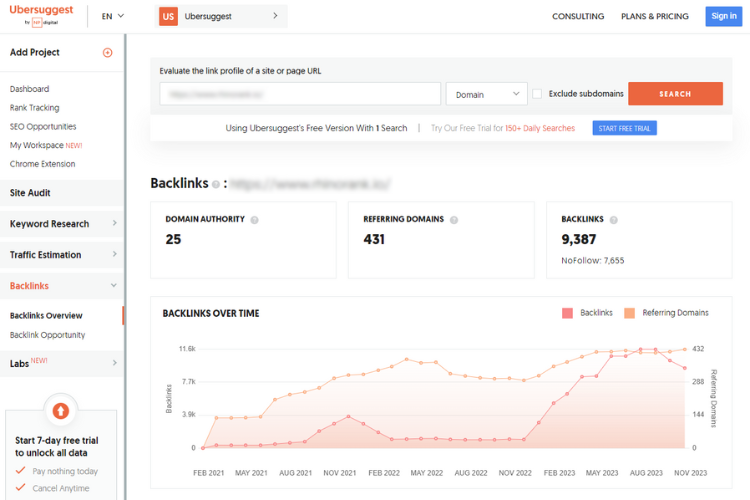Click the NoFollow: 7,655 text
Screen dimensions: 750x500
coord(593,260)
